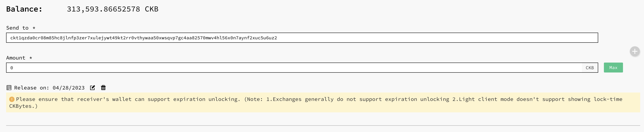Image resolution: width=644 pixels, height=132 pixels.
Task: Delete the release date using the trash icon
Action: pos(103,88)
